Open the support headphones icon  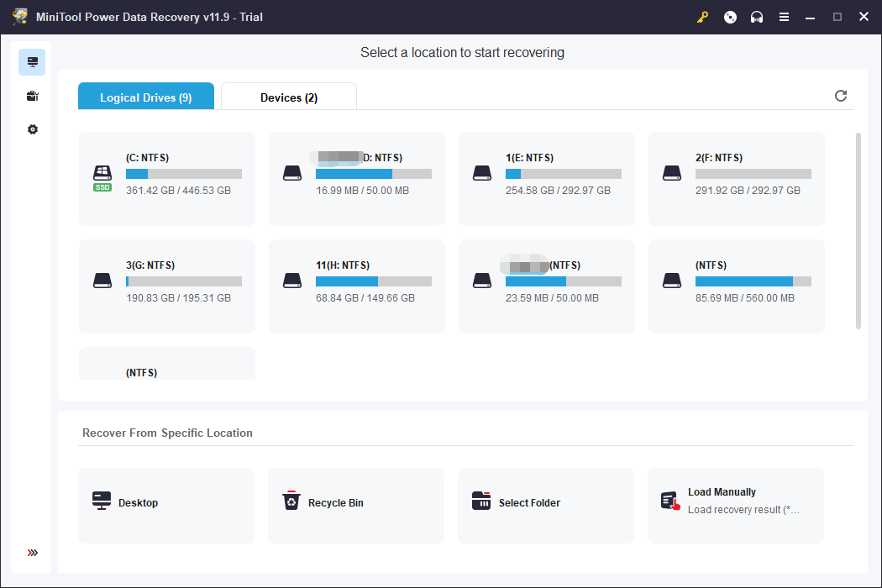(757, 18)
